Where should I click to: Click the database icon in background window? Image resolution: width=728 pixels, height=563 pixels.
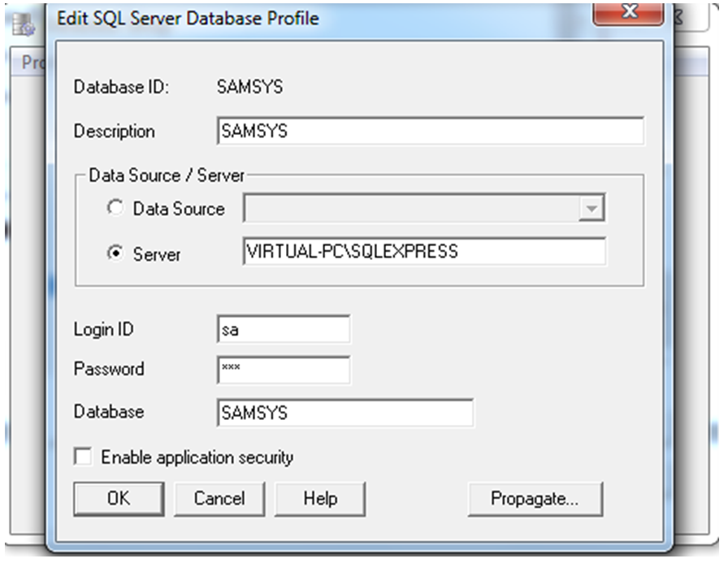[x=24, y=24]
